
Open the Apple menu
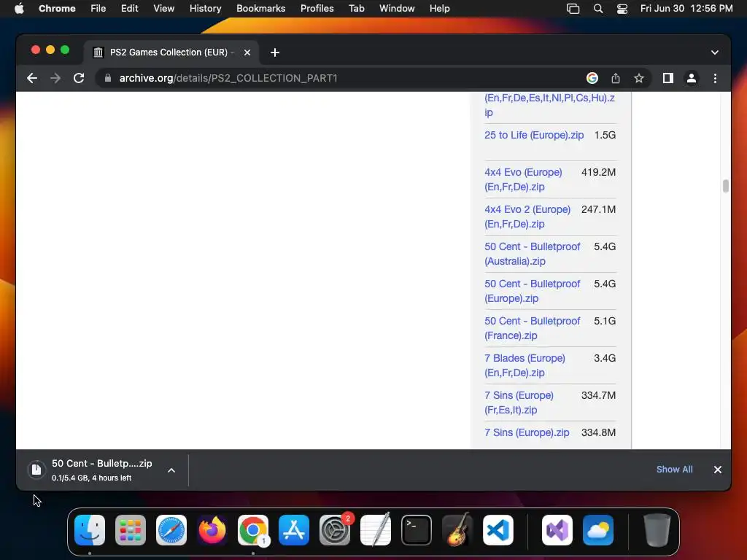point(19,9)
